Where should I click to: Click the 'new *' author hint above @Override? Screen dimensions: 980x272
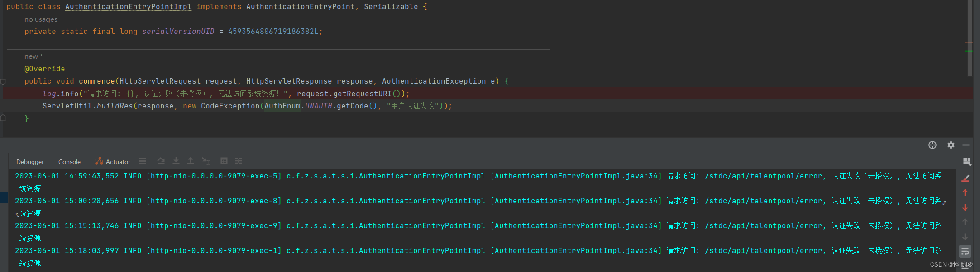(x=33, y=56)
